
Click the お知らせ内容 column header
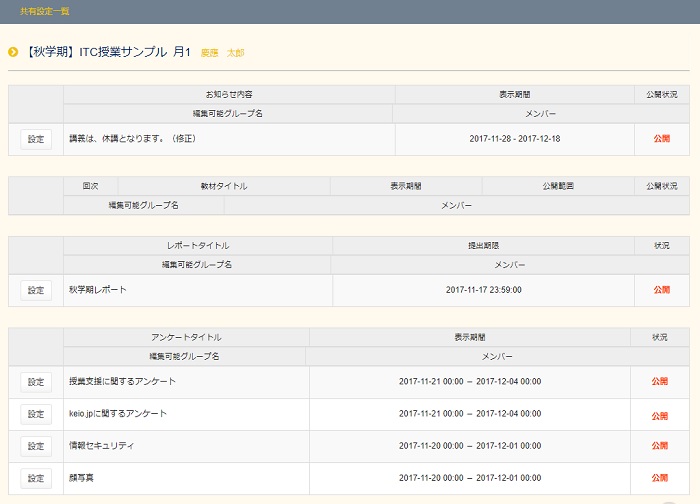click(229, 94)
